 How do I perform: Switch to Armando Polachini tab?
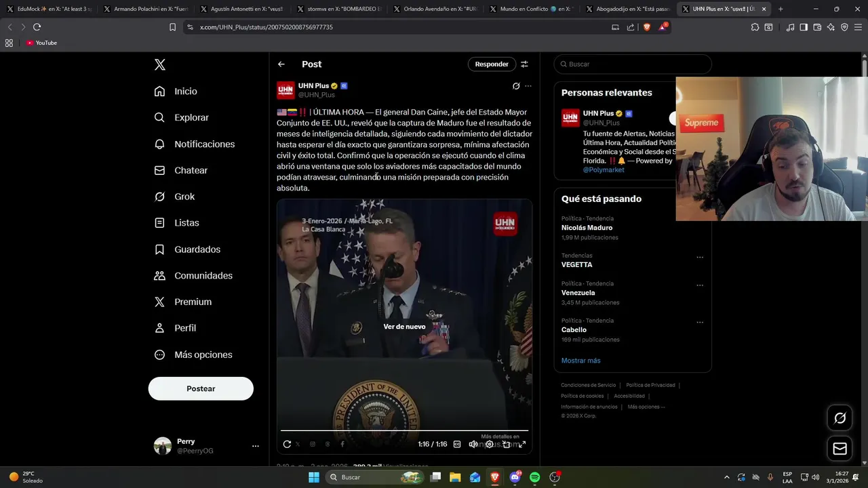(146, 9)
